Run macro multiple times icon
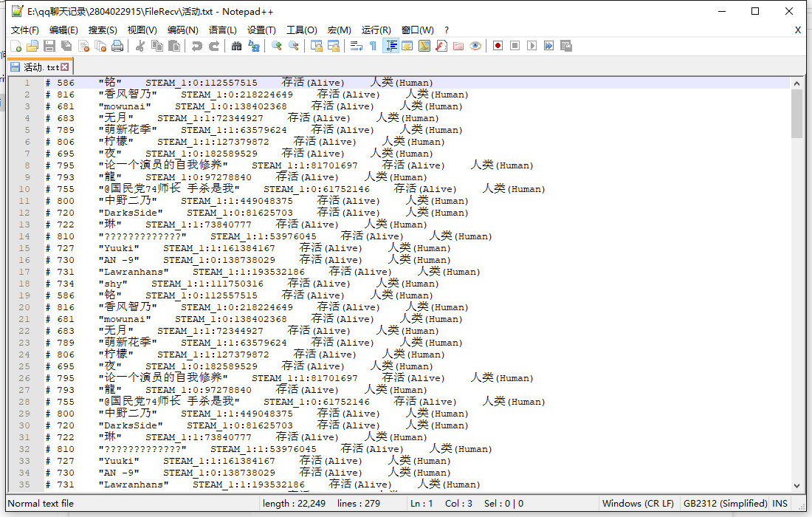Screen dimensions: 812x517 click(549, 46)
